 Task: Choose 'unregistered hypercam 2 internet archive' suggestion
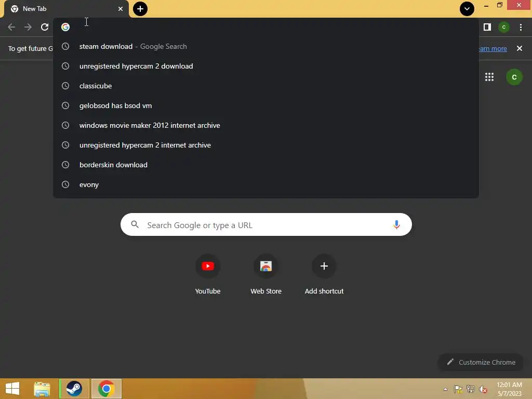[x=266, y=145]
